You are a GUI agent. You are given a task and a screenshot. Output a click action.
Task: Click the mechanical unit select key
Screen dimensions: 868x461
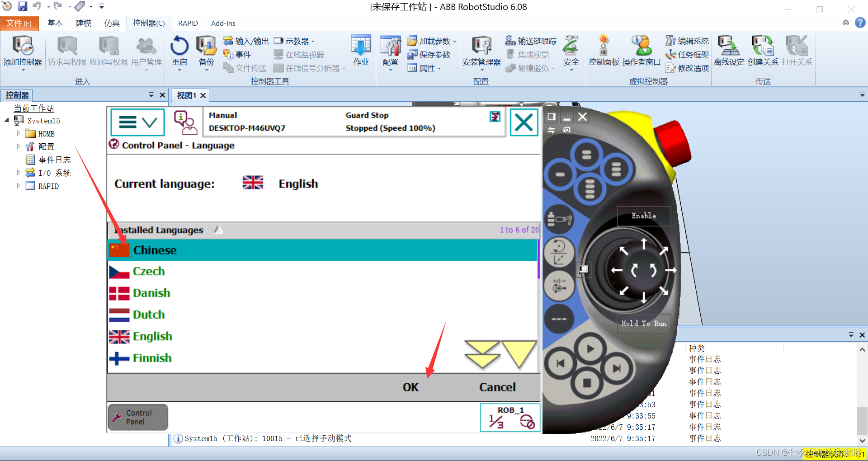(559, 220)
